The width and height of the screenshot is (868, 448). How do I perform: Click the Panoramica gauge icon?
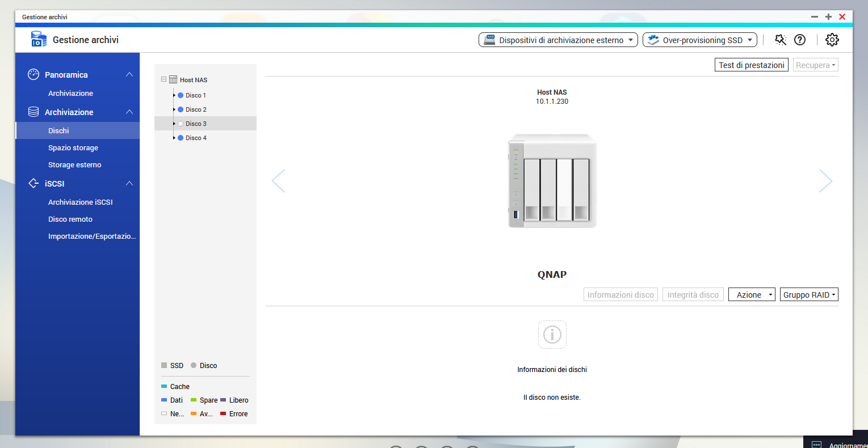pyautogui.click(x=33, y=74)
